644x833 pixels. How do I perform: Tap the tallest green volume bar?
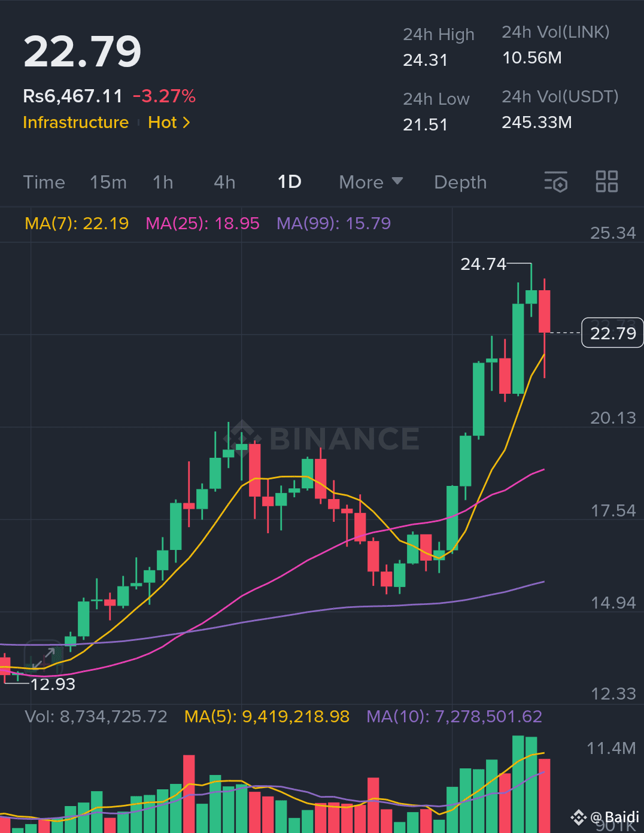518,784
